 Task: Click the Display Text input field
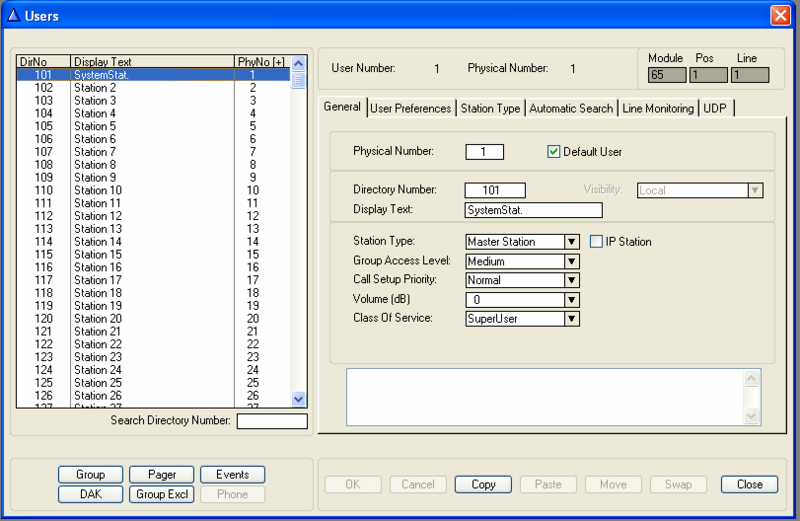pyautogui.click(x=533, y=210)
